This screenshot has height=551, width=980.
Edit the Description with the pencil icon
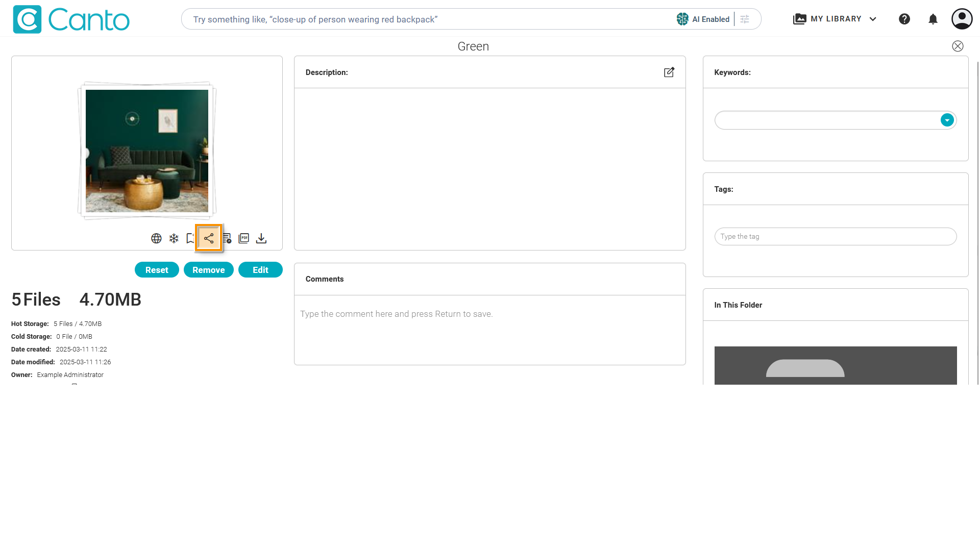click(x=669, y=72)
